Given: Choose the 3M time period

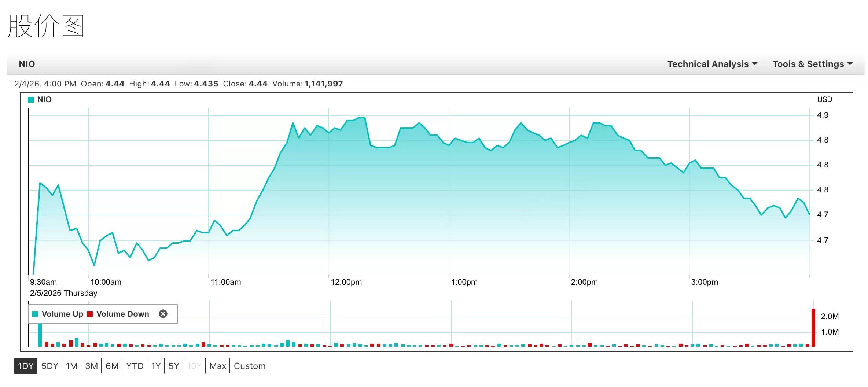Looking at the screenshot, I should pyautogui.click(x=92, y=366).
